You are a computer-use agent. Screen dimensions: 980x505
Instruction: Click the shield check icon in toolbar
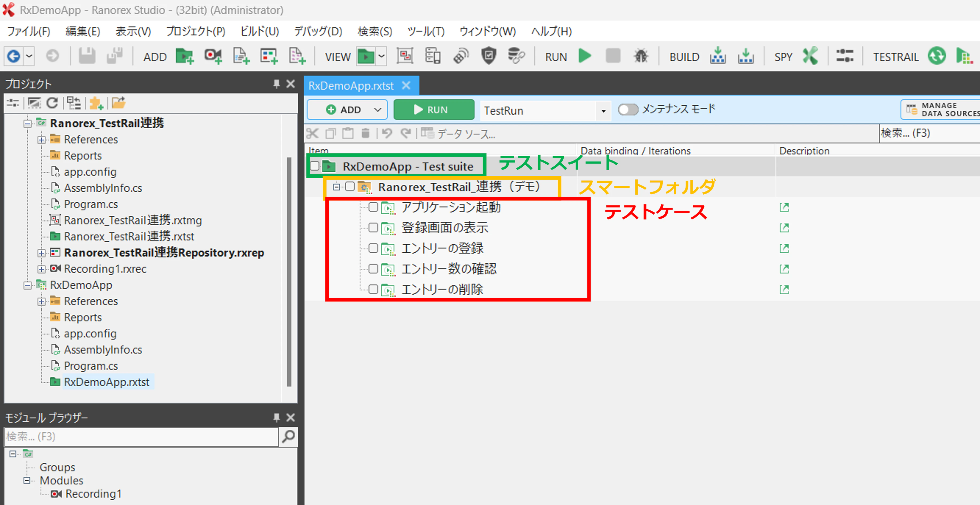[x=488, y=56]
